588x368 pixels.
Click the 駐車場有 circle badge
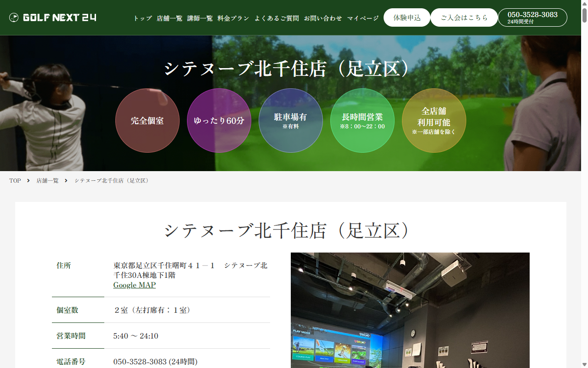coord(291,121)
